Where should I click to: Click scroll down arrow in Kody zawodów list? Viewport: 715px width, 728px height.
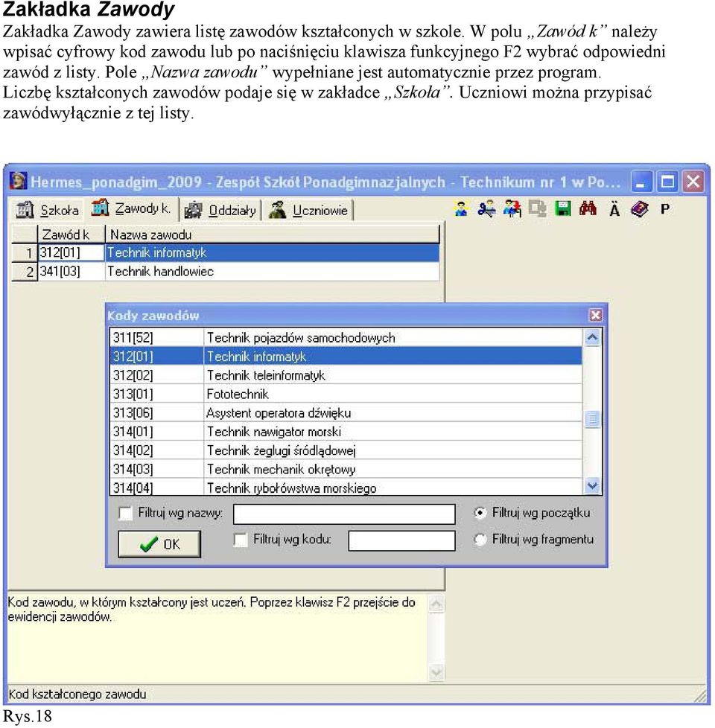(592, 485)
